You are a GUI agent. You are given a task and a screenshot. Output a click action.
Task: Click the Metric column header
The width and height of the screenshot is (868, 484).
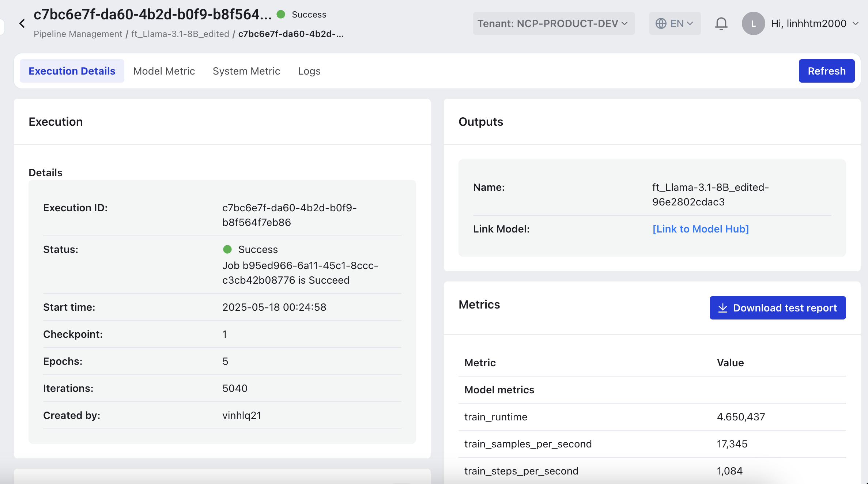click(x=480, y=363)
